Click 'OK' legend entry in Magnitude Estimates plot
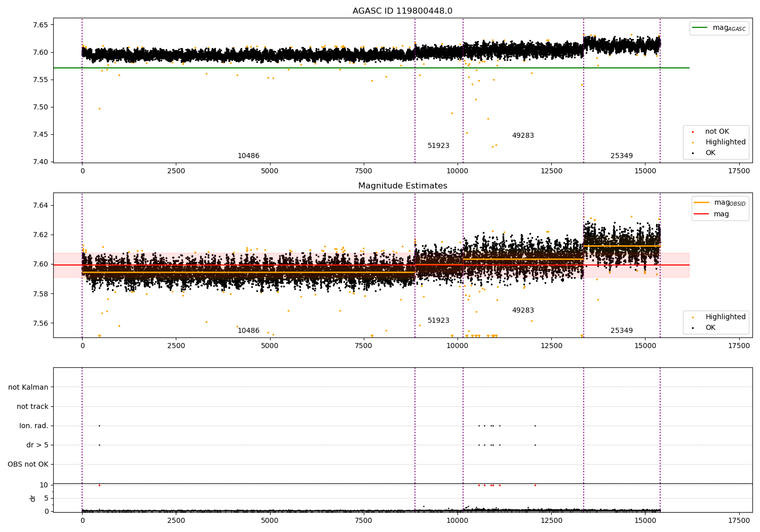760x532 pixels. click(x=710, y=328)
